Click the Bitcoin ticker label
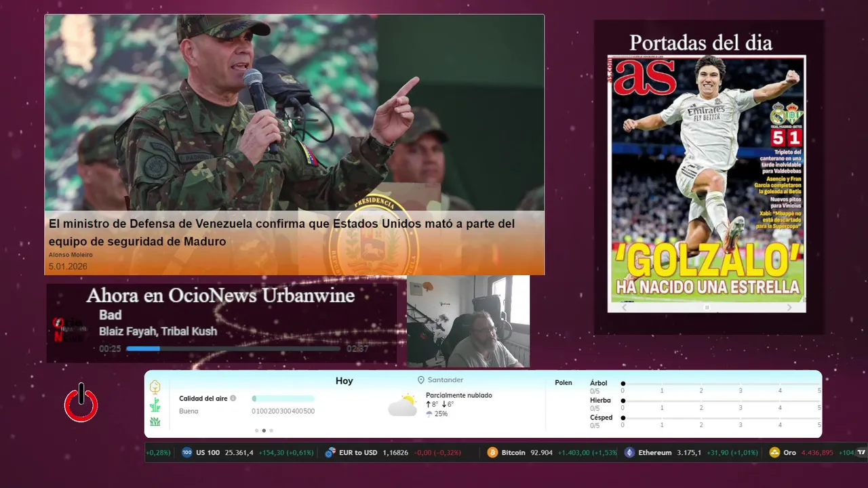The image size is (868, 488). 513,452
